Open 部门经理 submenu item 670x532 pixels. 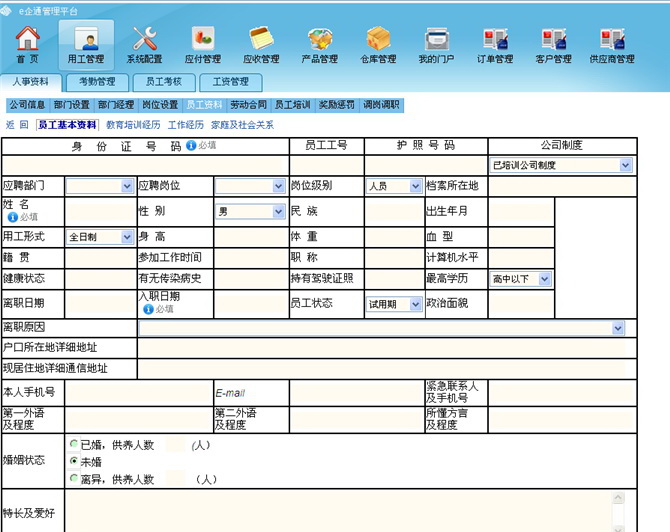[x=116, y=105]
